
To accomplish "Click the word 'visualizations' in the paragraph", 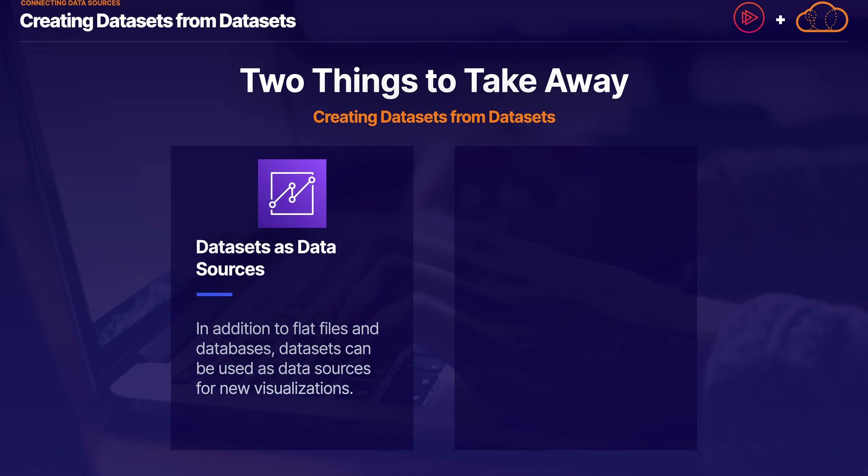I will (303, 389).
